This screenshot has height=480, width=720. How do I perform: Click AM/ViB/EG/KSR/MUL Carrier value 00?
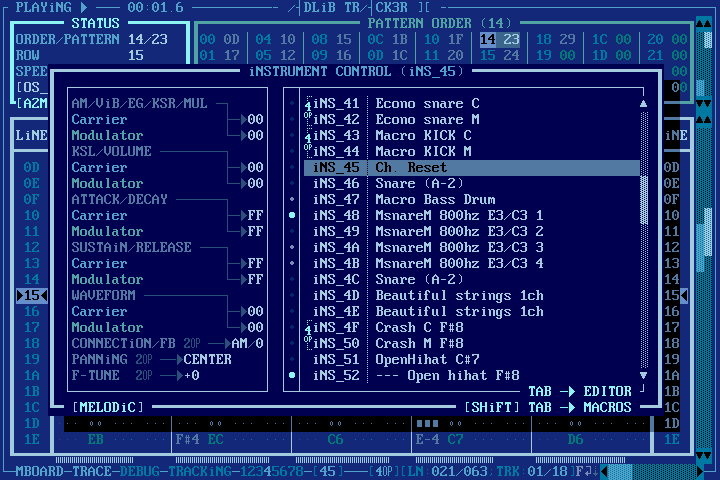click(x=255, y=119)
